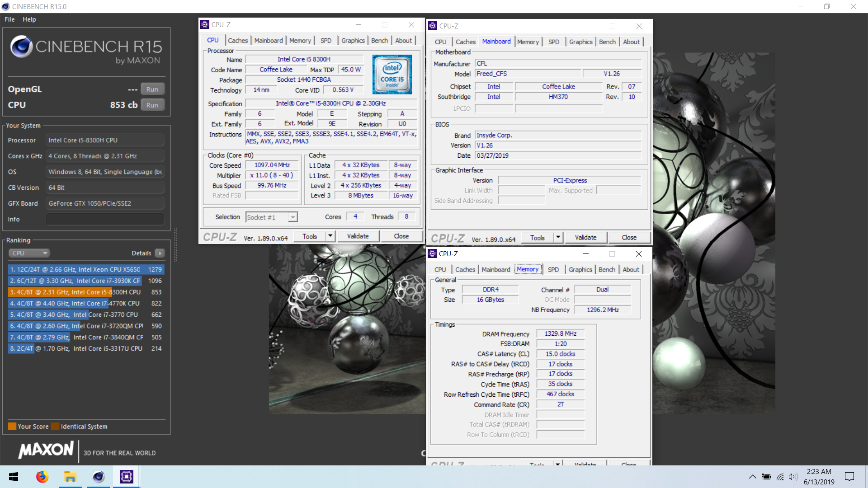Viewport: 868px width, 488px height.
Task: Expand the Tools arrow in the CPU tab window
Action: click(330, 236)
